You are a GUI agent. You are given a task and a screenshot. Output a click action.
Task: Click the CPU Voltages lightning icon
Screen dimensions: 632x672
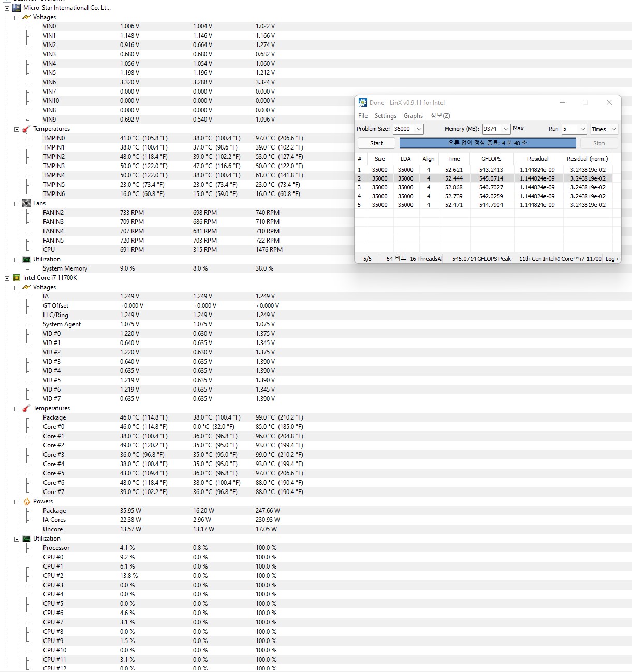point(26,287)
